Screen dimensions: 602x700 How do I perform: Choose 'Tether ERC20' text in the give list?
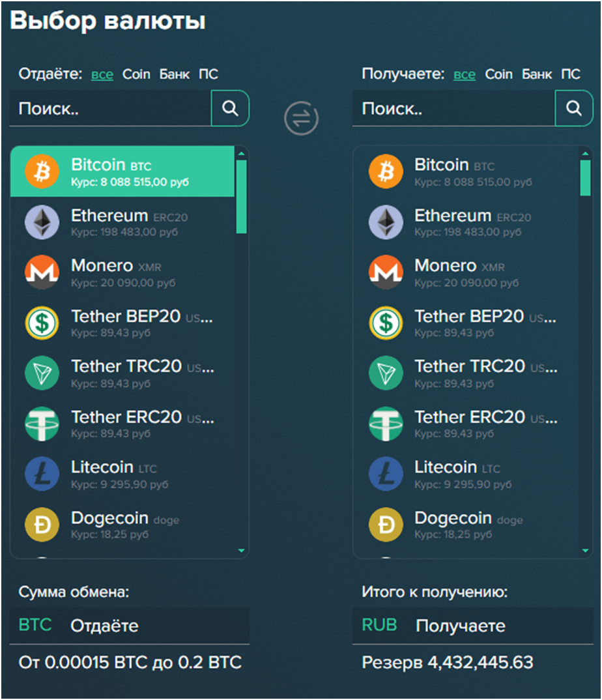pos(126,417)
